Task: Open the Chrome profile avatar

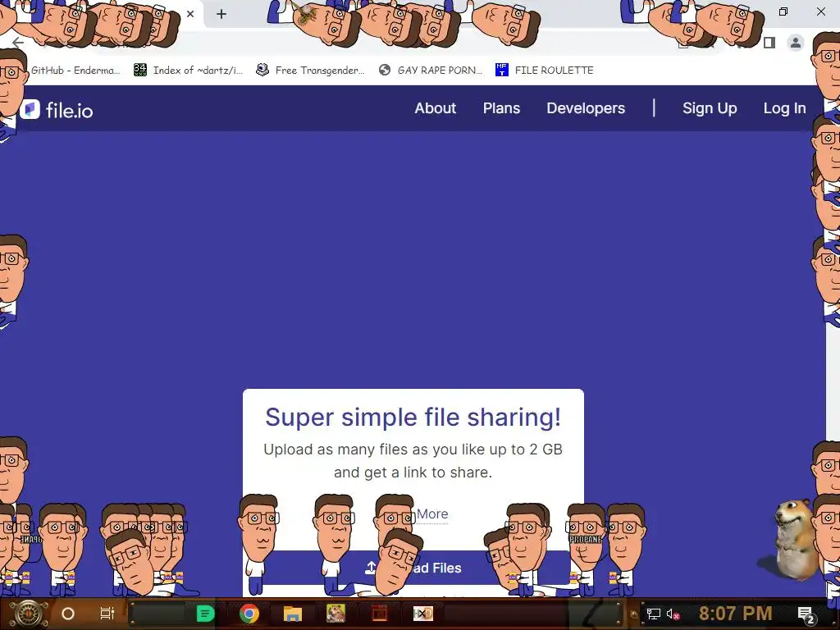Action: click(x=796, y=43)
